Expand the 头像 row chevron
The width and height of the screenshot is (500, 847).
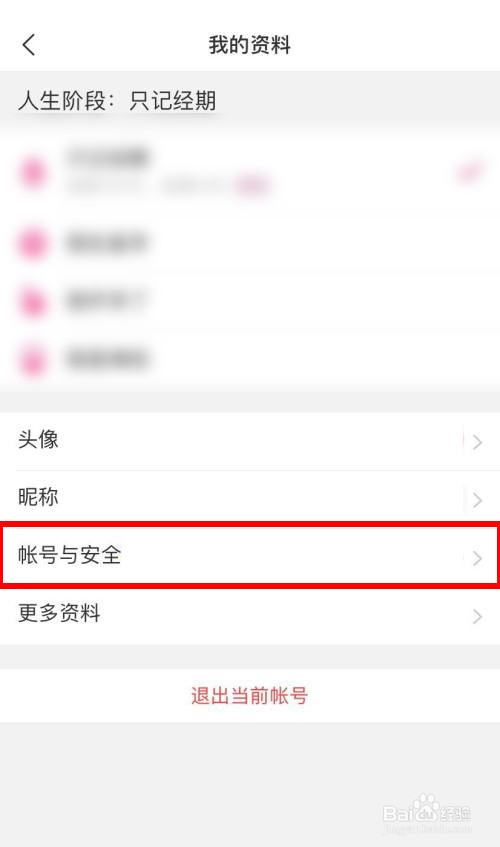point(477,442)
